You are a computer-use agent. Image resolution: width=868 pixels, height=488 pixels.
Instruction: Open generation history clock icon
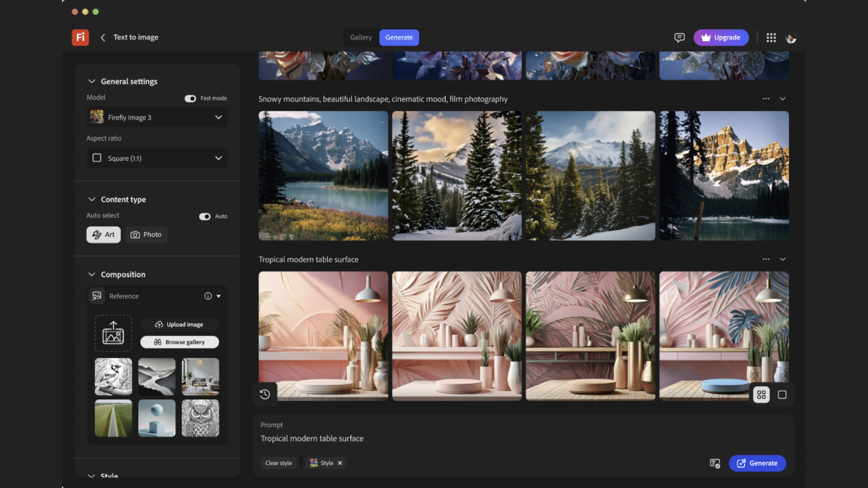(x=265, y=394)
